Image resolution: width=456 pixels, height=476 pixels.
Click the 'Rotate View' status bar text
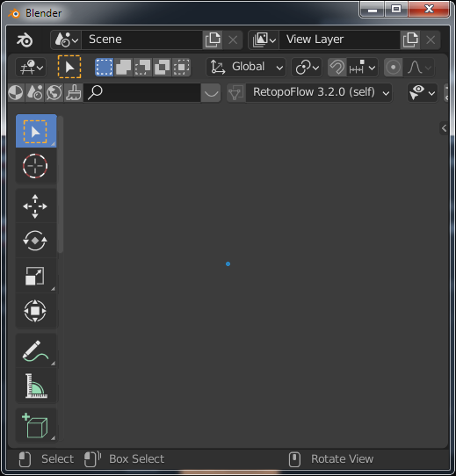(x=342, y=459)
